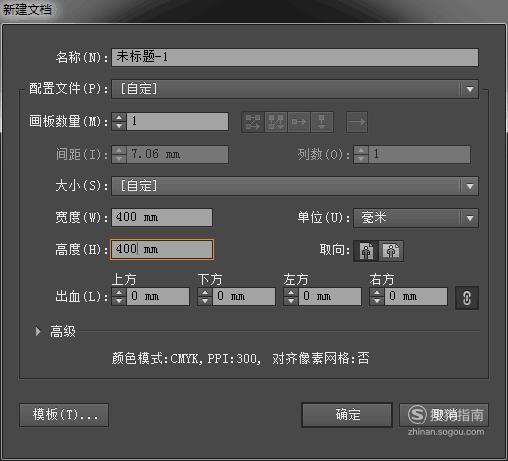Click the 上方 bleed value field
The height and width of the screenshot is (461, 508).
coord(158,297)
